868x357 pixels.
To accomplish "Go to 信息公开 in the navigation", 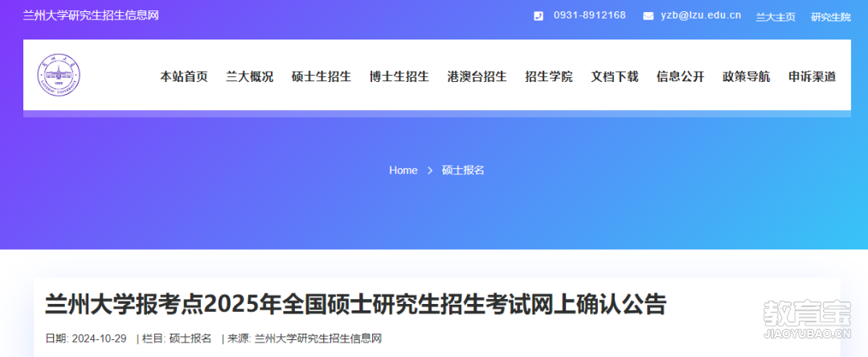I will [681, 77].
